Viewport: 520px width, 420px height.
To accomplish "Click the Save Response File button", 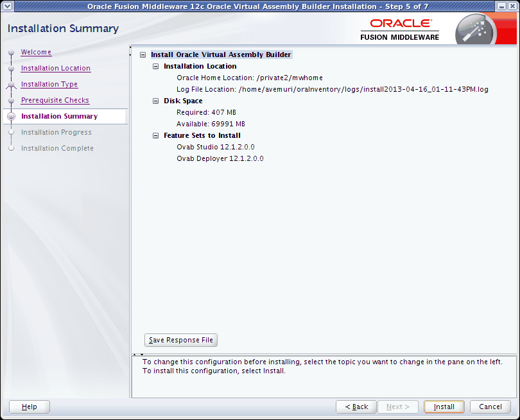I will pyautogui.click(x=181, y=340).
